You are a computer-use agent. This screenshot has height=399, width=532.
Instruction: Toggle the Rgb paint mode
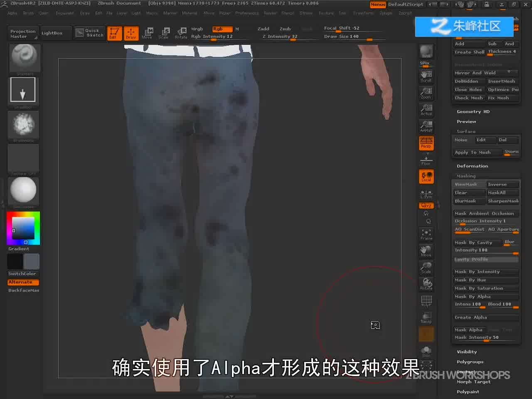pyautogui.click(x=222, y=29)
